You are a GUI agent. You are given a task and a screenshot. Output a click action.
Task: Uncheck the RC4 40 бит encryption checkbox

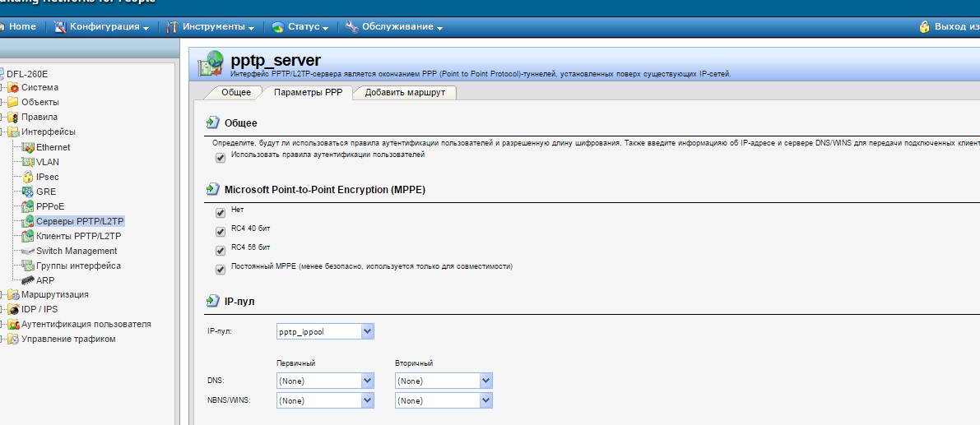pyautogui.click(x=221, y=232)
